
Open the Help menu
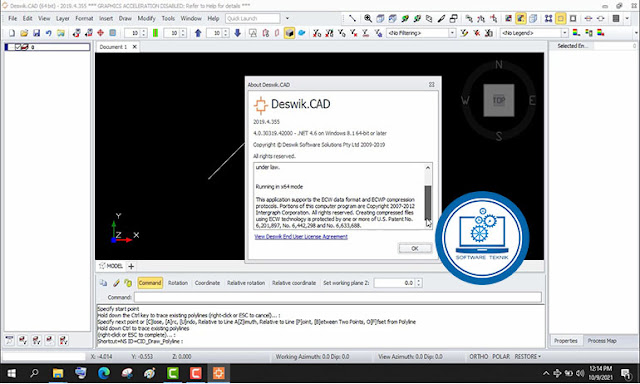pyautogui.click(x=213, y=18)
